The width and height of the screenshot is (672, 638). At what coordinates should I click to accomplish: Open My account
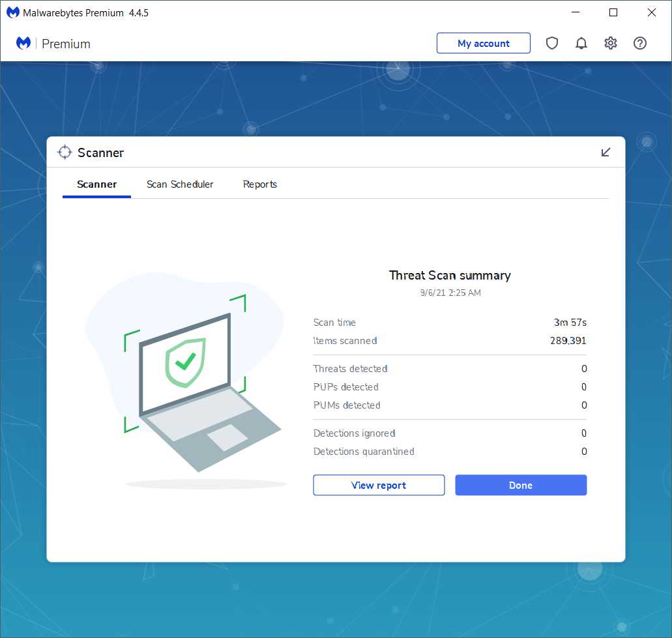click(x=484, y=43)
